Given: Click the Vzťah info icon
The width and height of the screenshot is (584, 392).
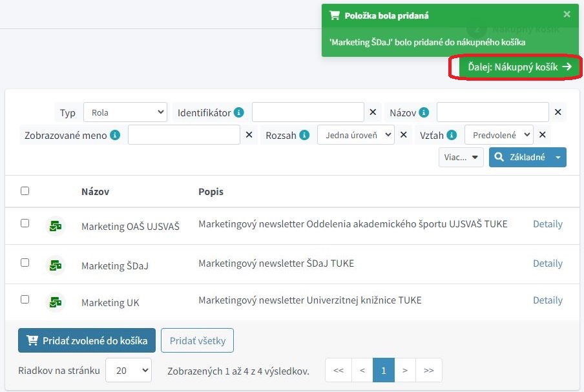Looking at the screenshot, I should tap(452, 135).
